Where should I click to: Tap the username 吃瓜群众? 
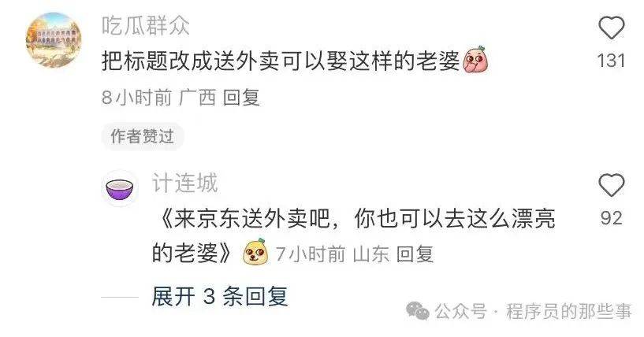point(146,25)
